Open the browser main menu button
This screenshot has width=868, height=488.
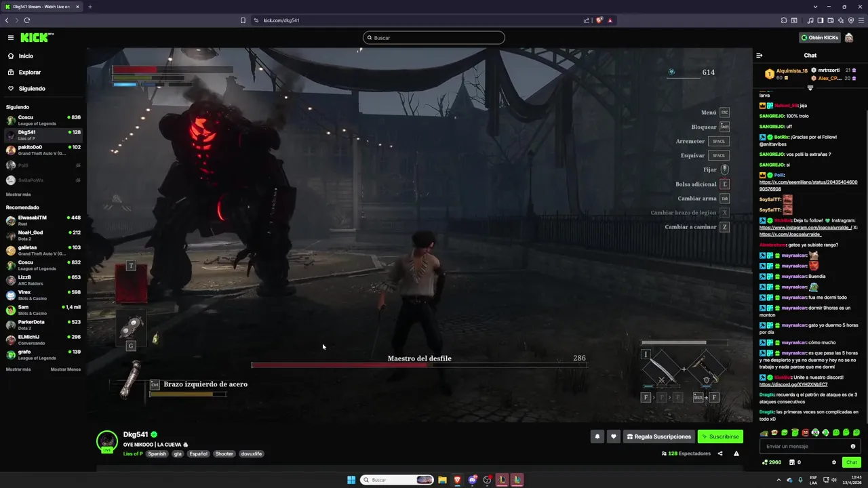pyautogui.click(x=861, y=20)
